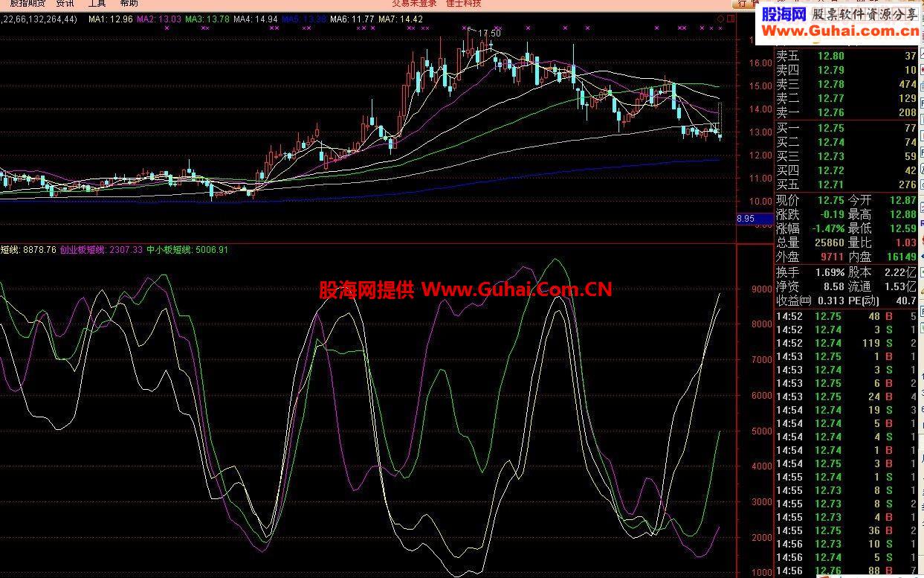
Task: Click the 外盘 9711 value
Action: pyautogui.click(x=832, y=257)
